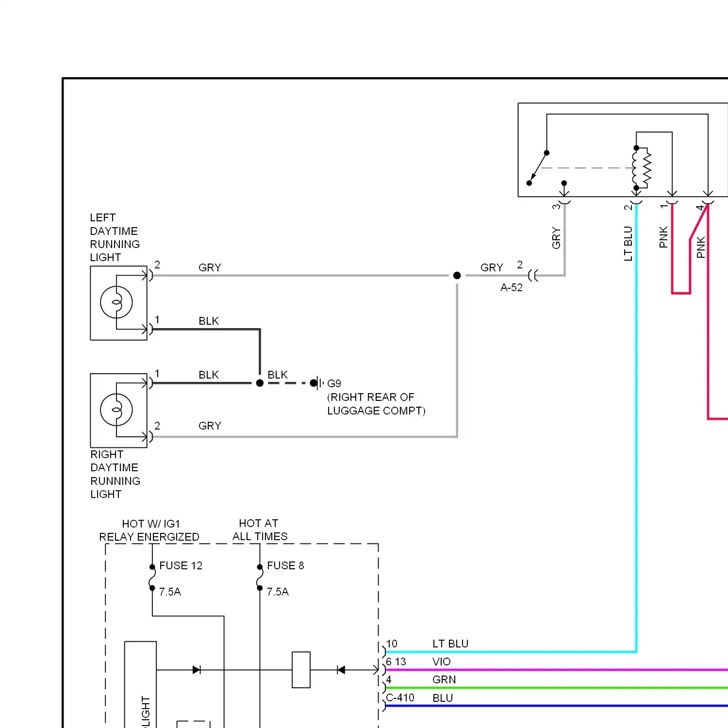The height and width of the screenshot is (728, 728).
Task: Click the BLK label on left light pin 1 wire
Action: 209,321
